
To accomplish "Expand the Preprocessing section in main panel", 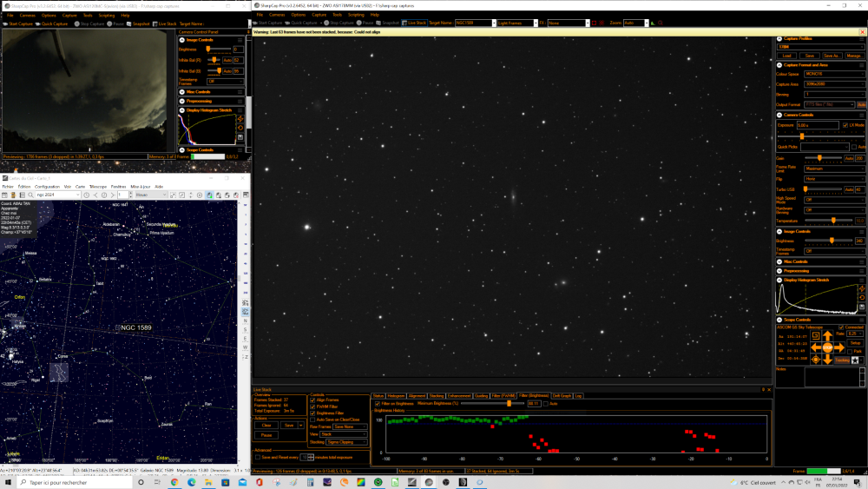I will click(x=779, y=271).
